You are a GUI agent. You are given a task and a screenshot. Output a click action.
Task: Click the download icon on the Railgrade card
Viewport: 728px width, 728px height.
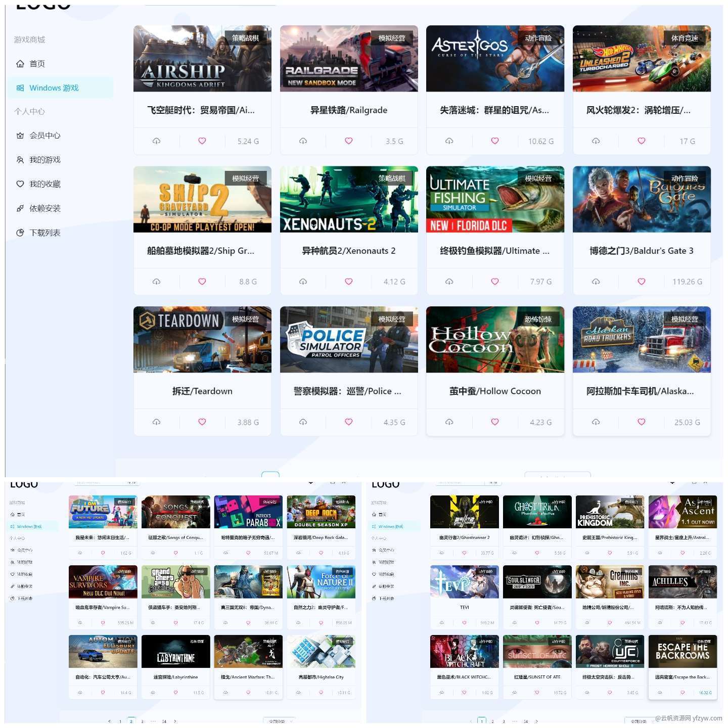pos(303,141)
